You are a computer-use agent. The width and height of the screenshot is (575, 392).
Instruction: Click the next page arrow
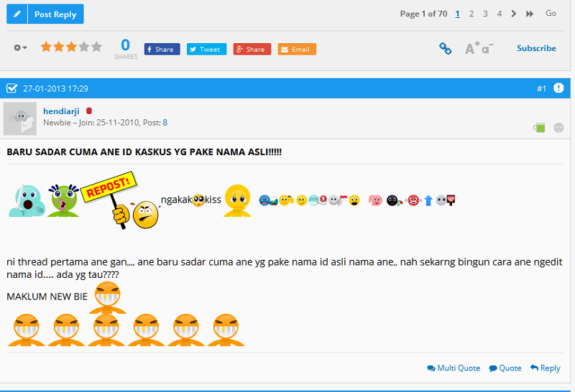pyautogui.click(x=513, y=14)
